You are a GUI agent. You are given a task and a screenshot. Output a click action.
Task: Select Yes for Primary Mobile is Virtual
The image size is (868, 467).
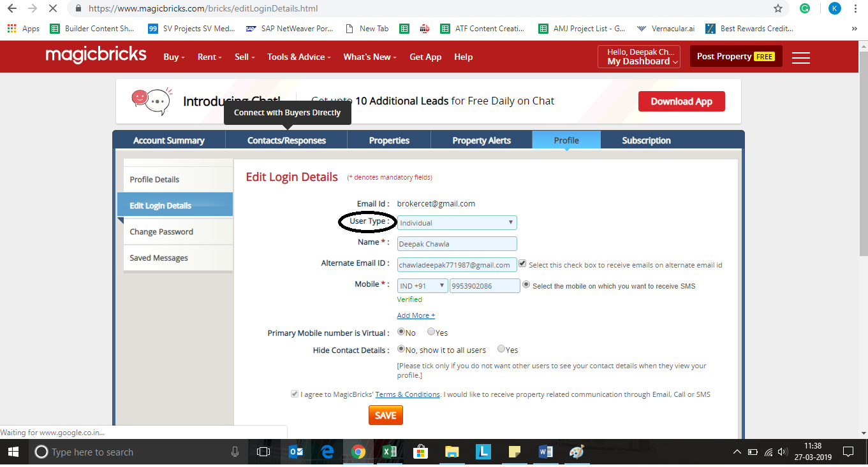pos(431,332)
